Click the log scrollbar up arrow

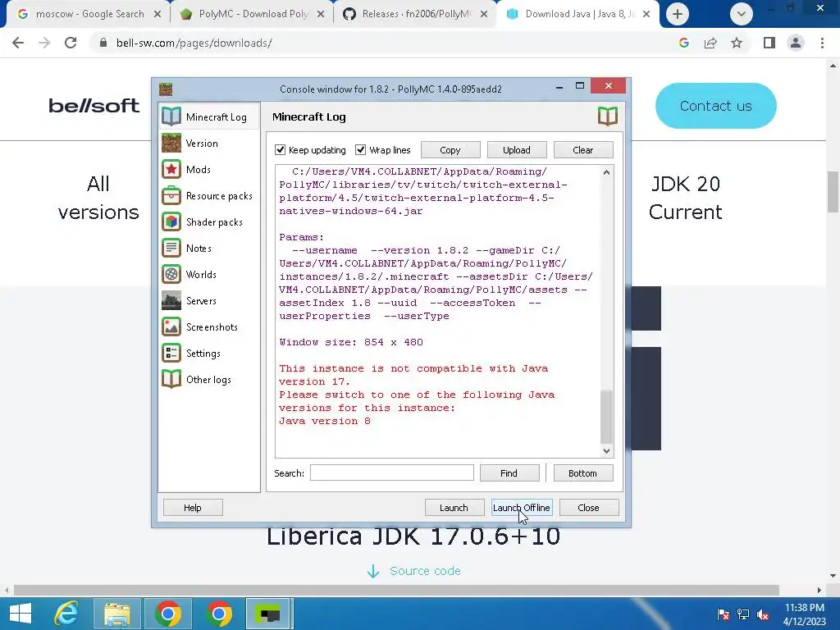(606, 172)
